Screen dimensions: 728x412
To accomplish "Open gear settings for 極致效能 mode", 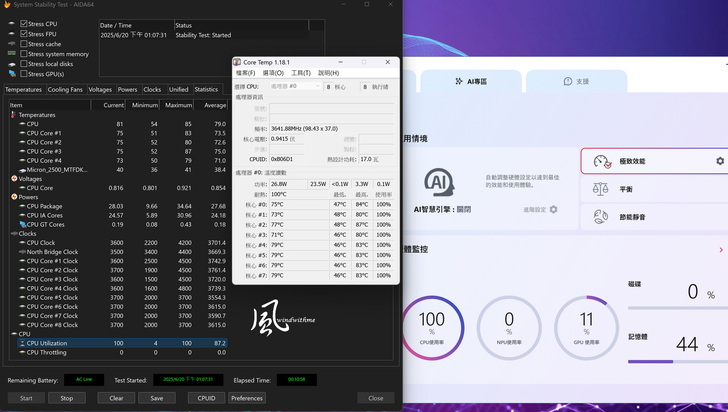I will point(719,161).
